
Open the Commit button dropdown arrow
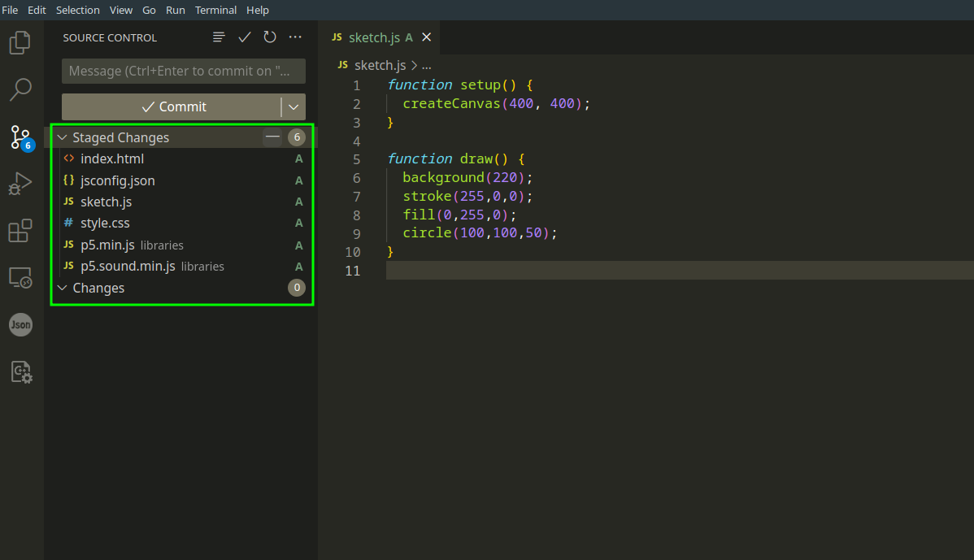click(294, 106)
